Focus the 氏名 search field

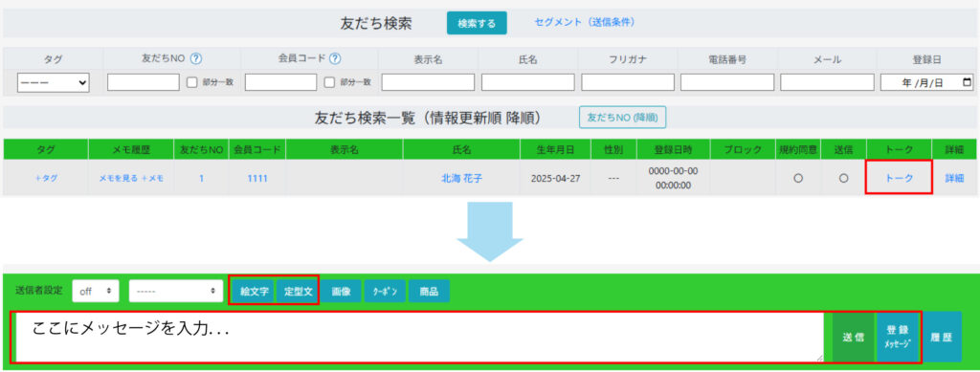pos(528,82)
